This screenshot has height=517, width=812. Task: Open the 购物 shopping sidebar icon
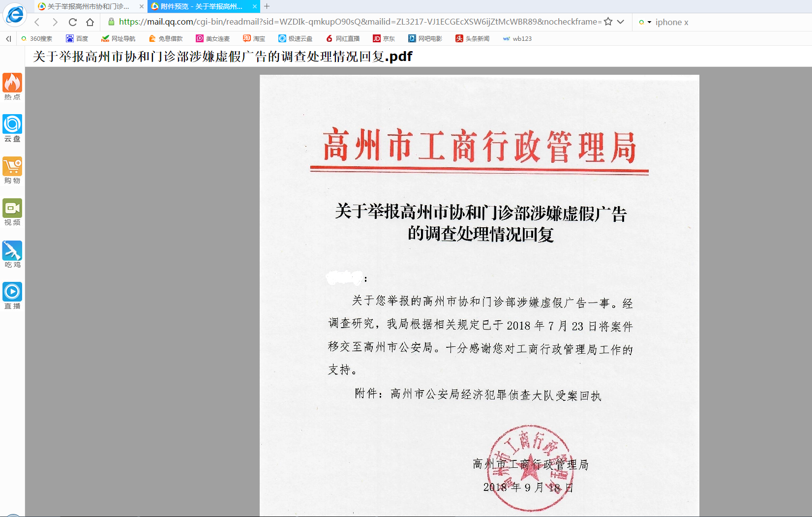(12, 170)
